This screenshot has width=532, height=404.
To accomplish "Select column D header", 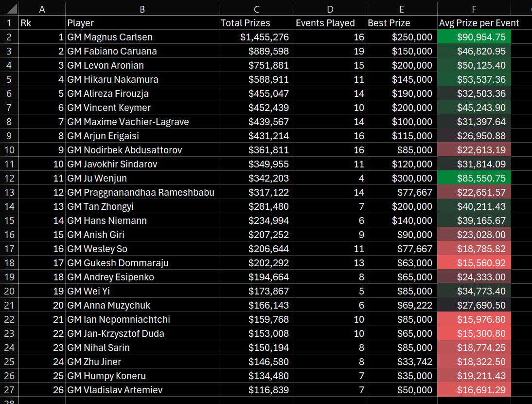I will (x=330, y=8).
